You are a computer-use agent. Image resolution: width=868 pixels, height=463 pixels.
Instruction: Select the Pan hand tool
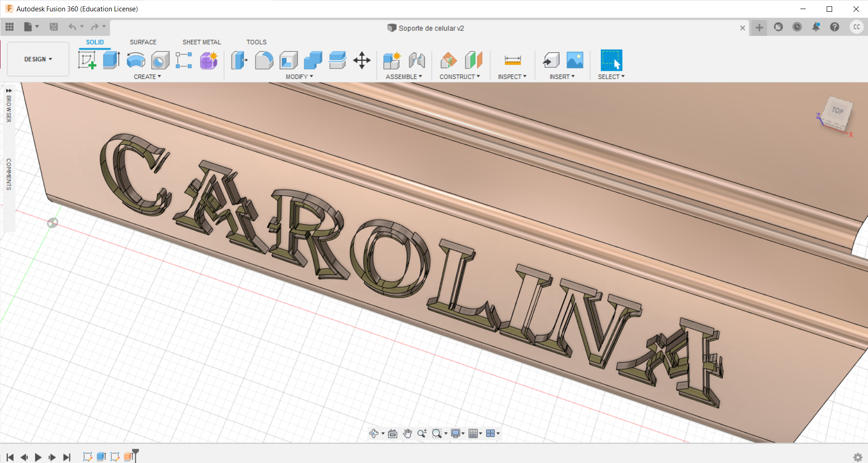tap(407, 433)
